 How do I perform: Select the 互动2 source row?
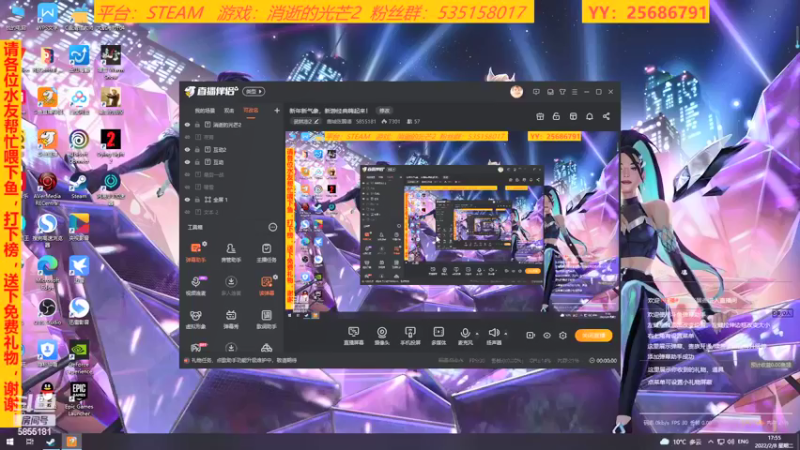232,149
